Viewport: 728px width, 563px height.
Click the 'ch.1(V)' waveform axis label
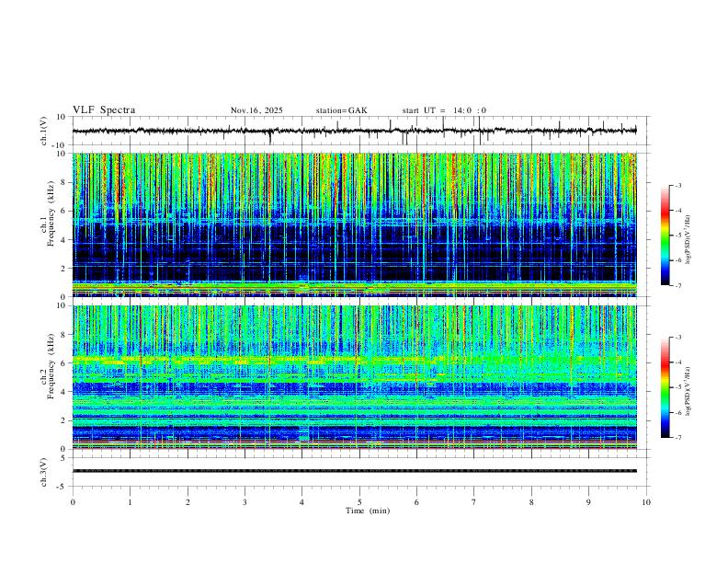pyautogui.click(x=44, y=131)
